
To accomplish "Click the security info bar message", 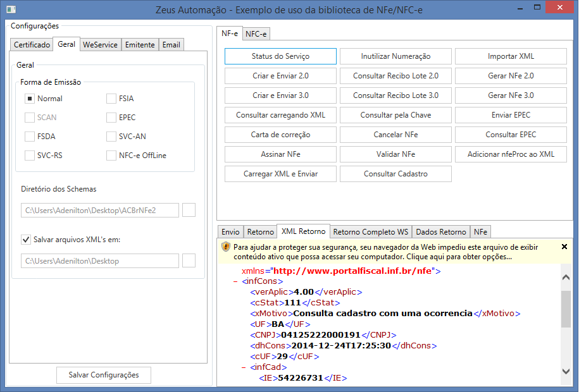I will pyautogui.click(x=385, y=252).
